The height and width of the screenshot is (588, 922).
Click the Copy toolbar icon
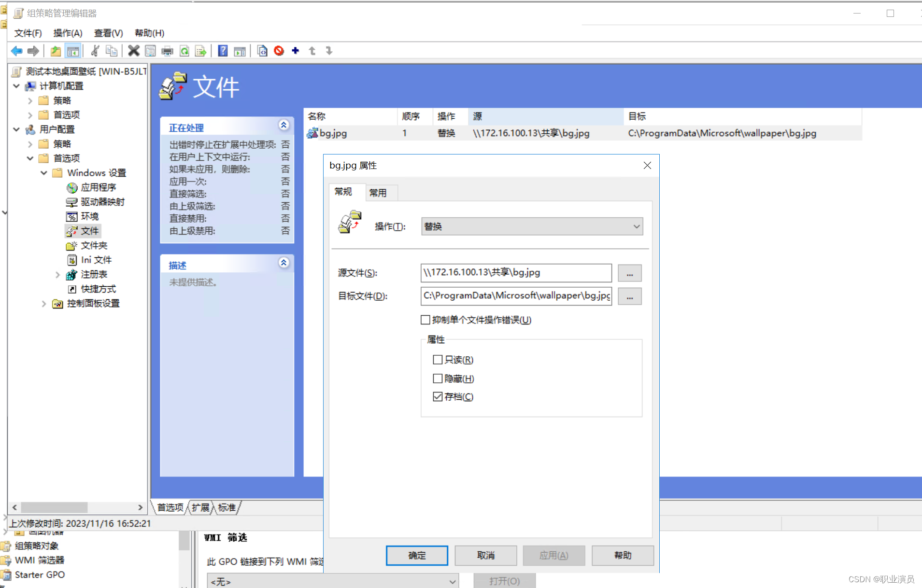tap(112, 51)
